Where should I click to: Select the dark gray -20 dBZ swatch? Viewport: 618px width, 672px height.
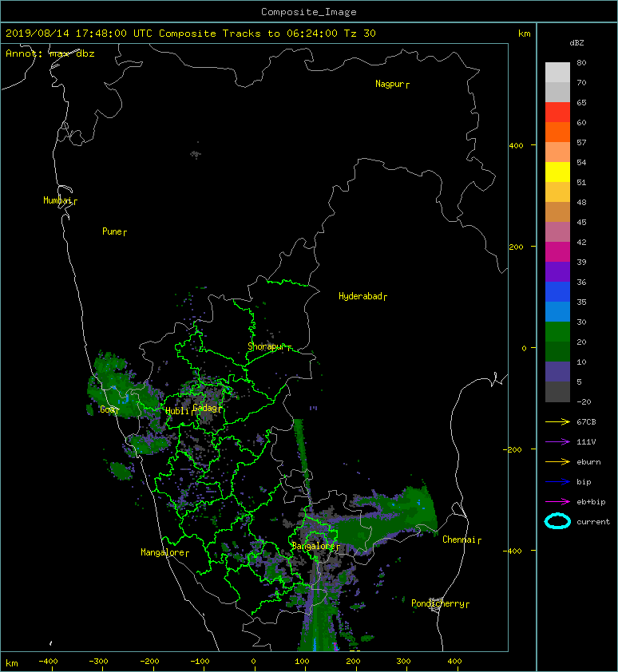[x=557, y=392]
